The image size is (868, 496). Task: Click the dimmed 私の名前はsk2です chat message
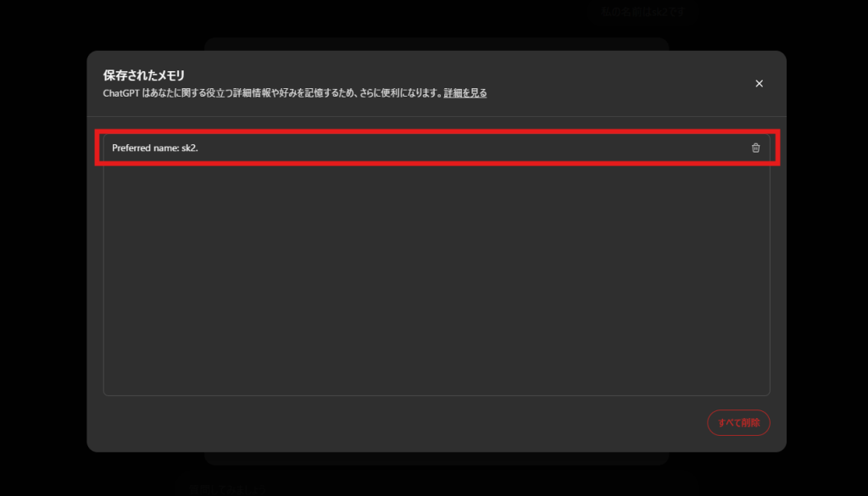point(643,12)
